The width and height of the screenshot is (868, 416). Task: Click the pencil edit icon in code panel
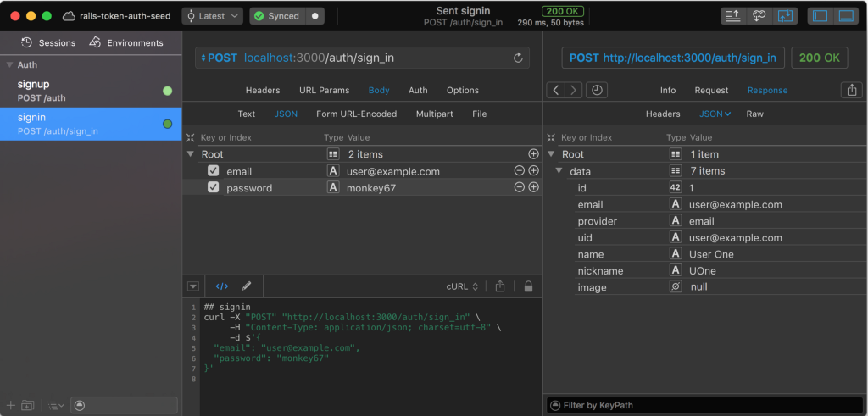[247, 286]
